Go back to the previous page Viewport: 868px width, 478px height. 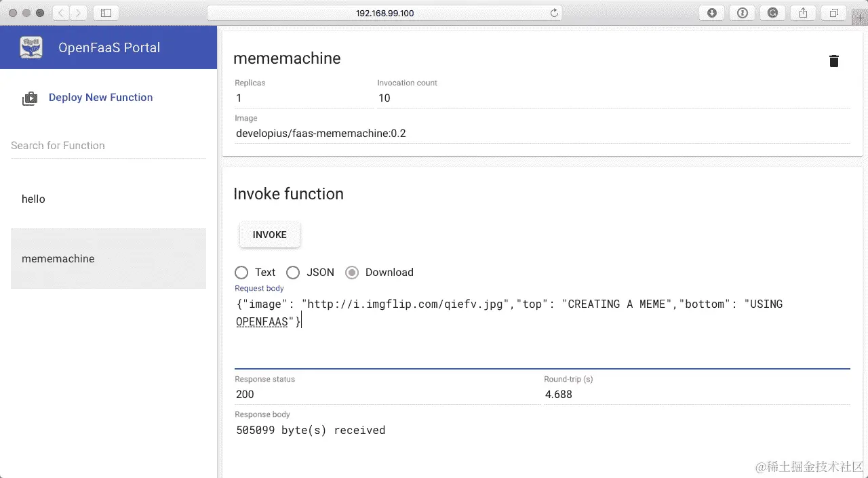point(61,13)
